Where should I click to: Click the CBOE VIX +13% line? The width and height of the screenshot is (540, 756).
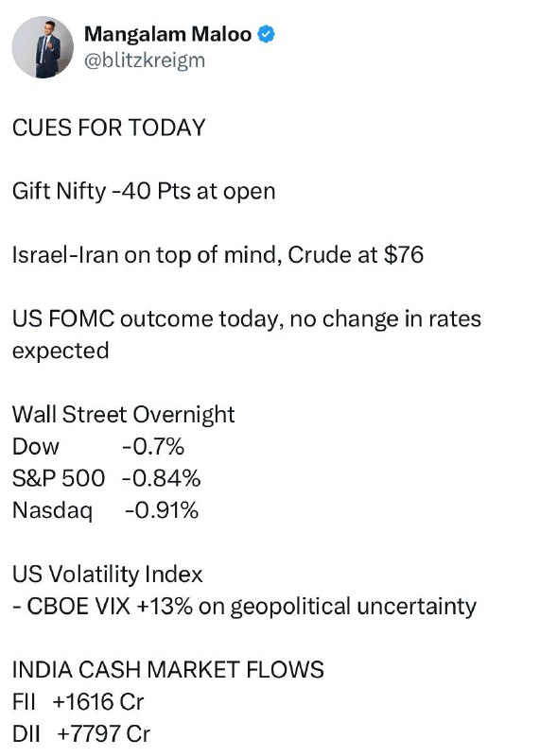(244, 607)
